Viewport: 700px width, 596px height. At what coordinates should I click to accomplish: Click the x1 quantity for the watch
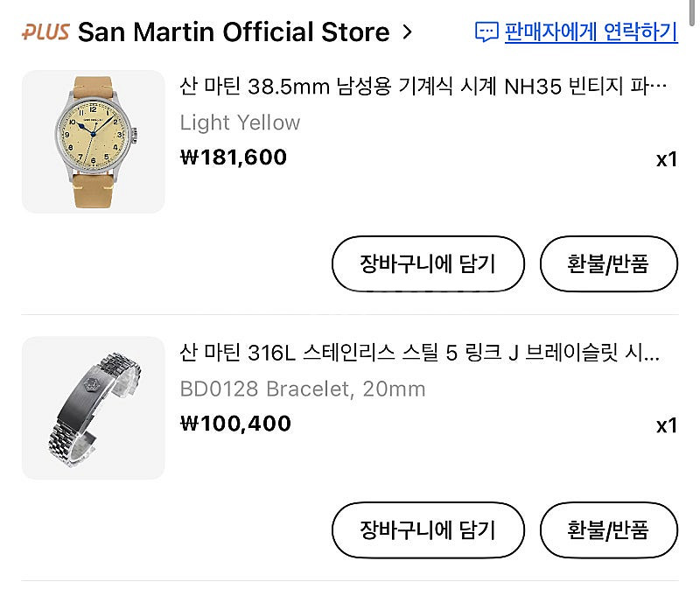point(667,159)
